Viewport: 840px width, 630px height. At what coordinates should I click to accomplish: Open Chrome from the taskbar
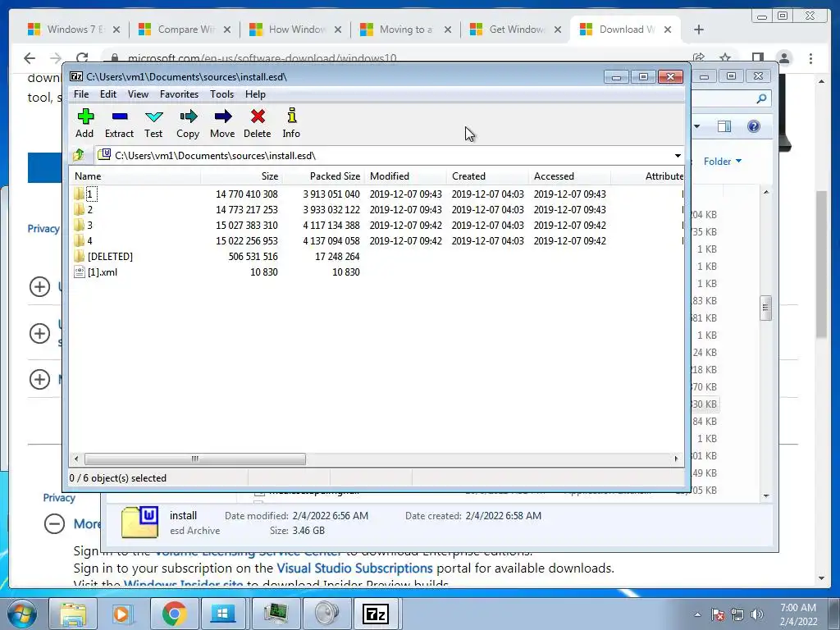coord(174,614)
